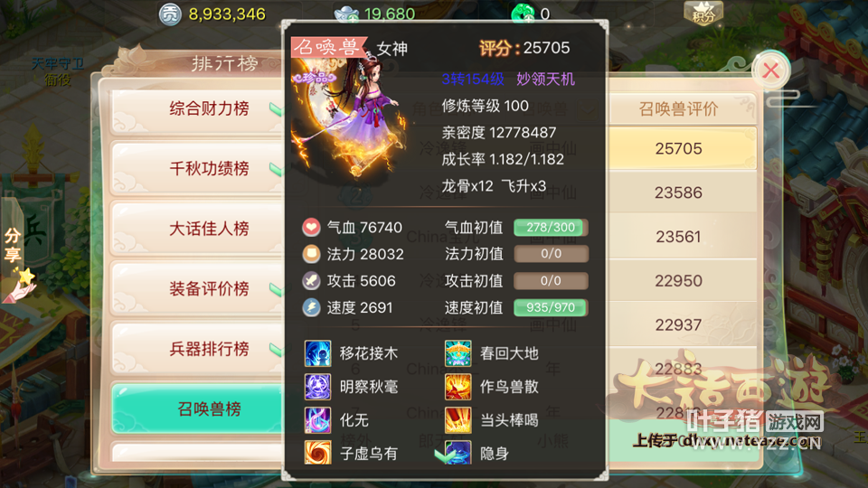Screen dimensions: 868x488
Task: Open the 积分 points badge
Action: 703,12
